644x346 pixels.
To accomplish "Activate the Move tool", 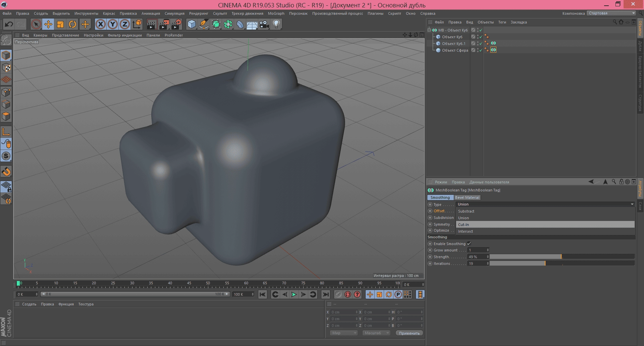I will (x=48, y=24).
